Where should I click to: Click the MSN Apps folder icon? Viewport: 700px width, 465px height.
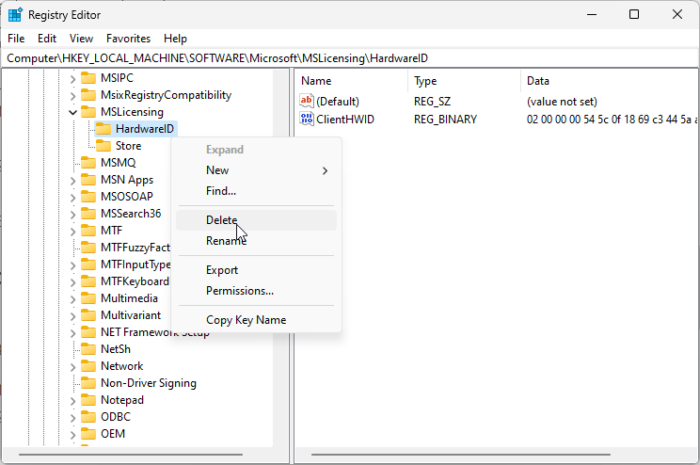tap(88, 180)
